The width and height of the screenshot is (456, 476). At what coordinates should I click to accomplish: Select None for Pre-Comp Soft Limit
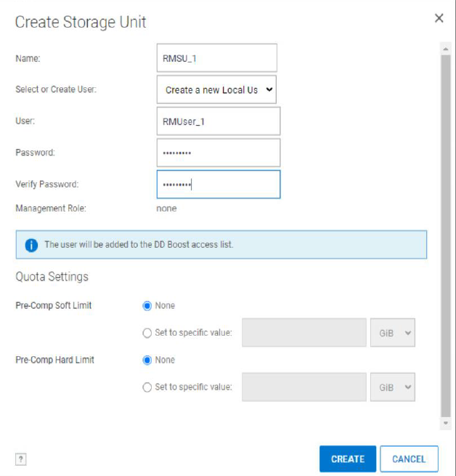point(147,306)
